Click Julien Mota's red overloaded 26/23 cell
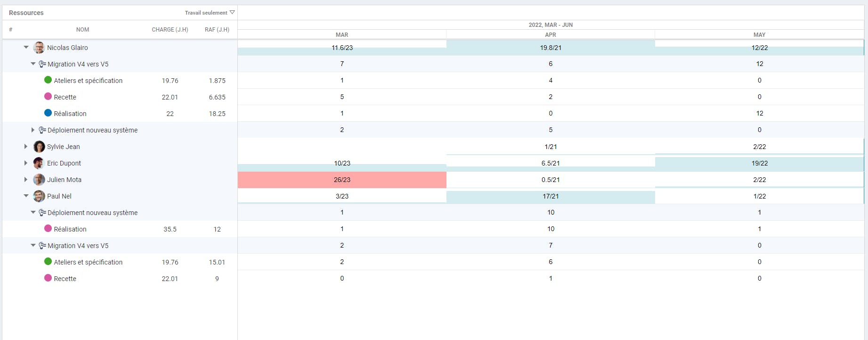 [342, 180]
